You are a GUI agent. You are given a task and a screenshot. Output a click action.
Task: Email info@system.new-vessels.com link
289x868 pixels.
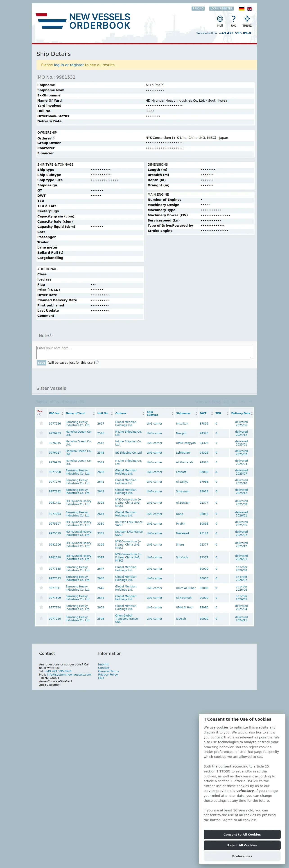69,675
